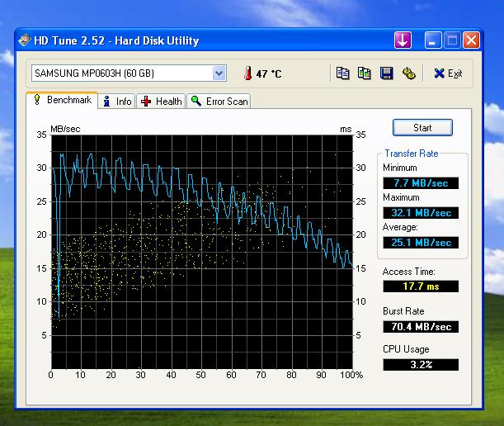Click the Exit button
This screenshot has width=504, height=426.
pos(448,73)
